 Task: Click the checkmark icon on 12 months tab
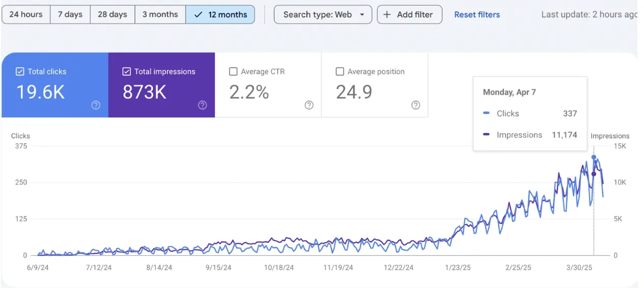[199, 14]
